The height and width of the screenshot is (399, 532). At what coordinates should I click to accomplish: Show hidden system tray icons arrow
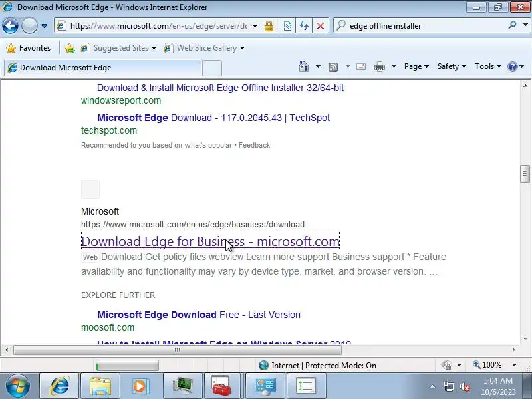click(433, 386)
